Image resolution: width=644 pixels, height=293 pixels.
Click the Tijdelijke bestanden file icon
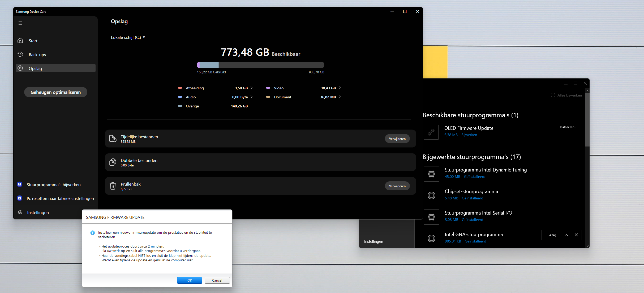coord(113,139)
